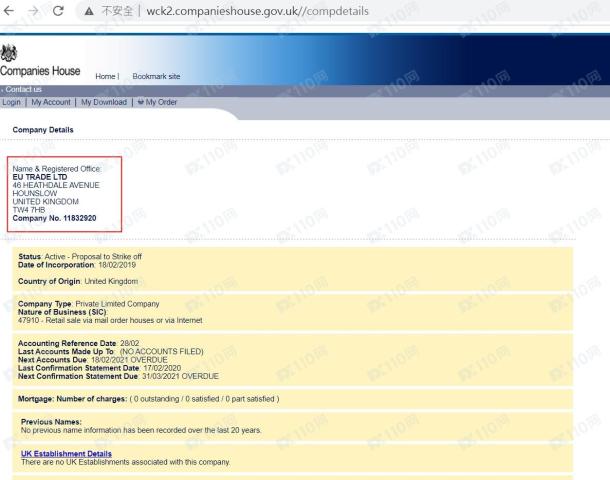Click the no UK Establishments associated text

125,462
